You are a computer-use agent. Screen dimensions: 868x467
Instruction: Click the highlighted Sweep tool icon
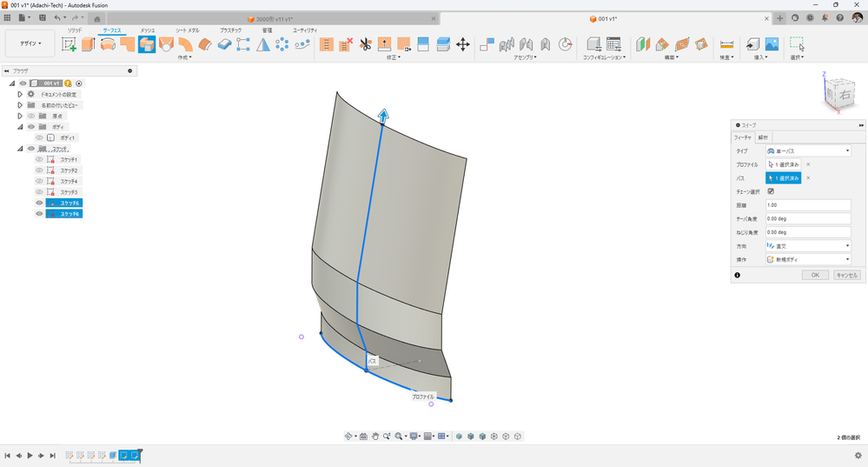[x=147, y=44]
